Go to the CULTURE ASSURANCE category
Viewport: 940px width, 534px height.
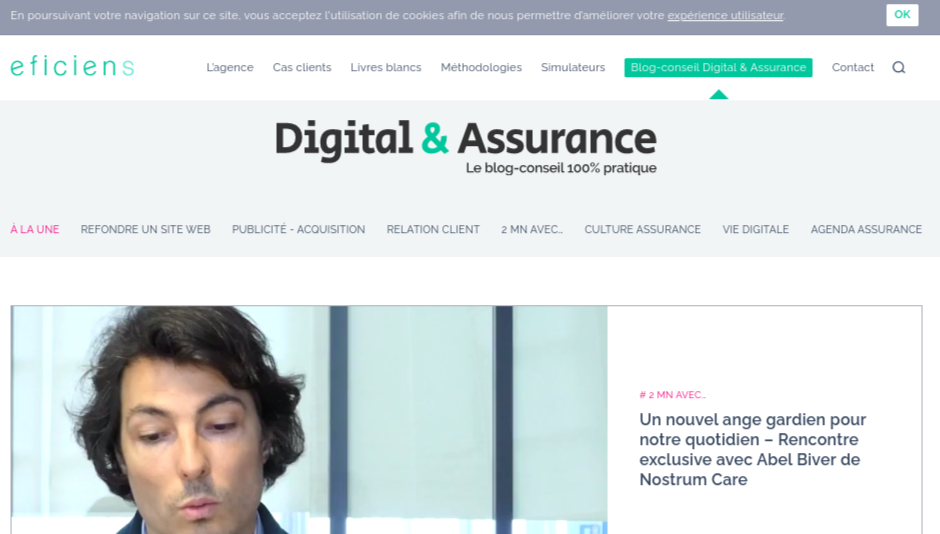tap(643, 230)
